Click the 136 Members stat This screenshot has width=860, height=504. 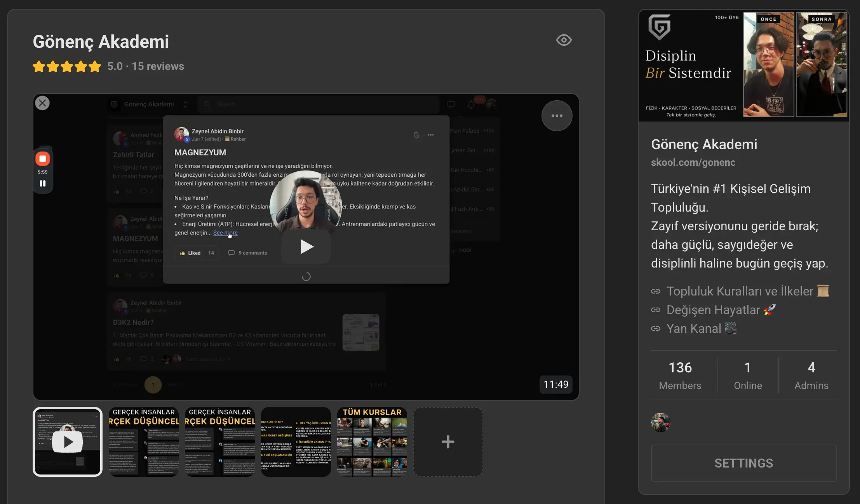680,375
